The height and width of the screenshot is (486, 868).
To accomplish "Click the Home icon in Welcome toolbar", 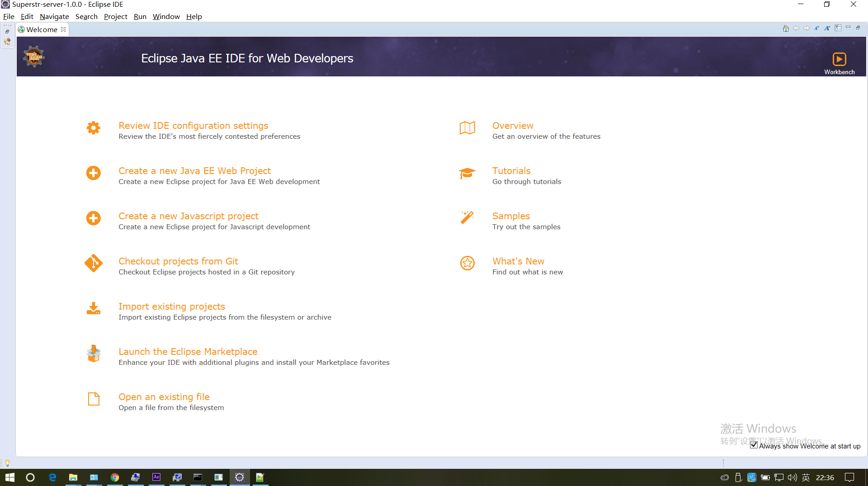I will 786,28.
